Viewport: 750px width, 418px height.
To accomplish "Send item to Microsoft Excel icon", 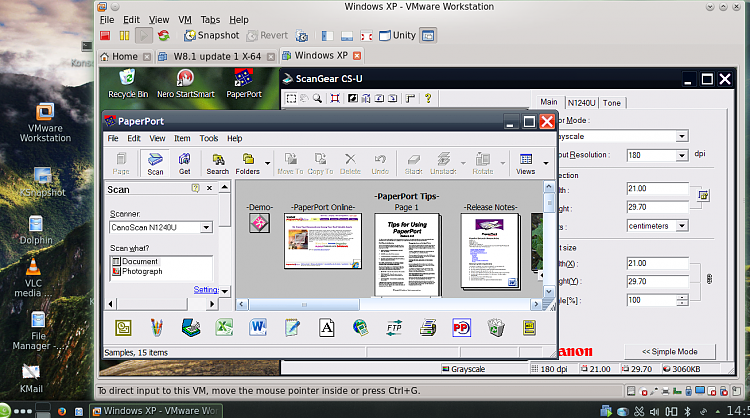I will [x=224, y=328].
